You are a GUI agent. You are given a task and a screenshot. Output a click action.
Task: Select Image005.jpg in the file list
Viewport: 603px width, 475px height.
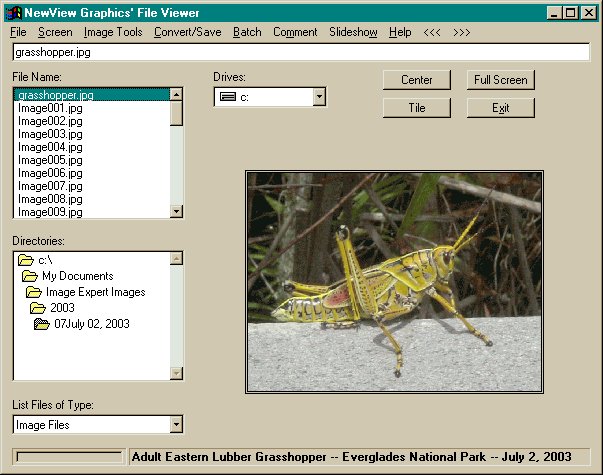(x=92, y=160)
